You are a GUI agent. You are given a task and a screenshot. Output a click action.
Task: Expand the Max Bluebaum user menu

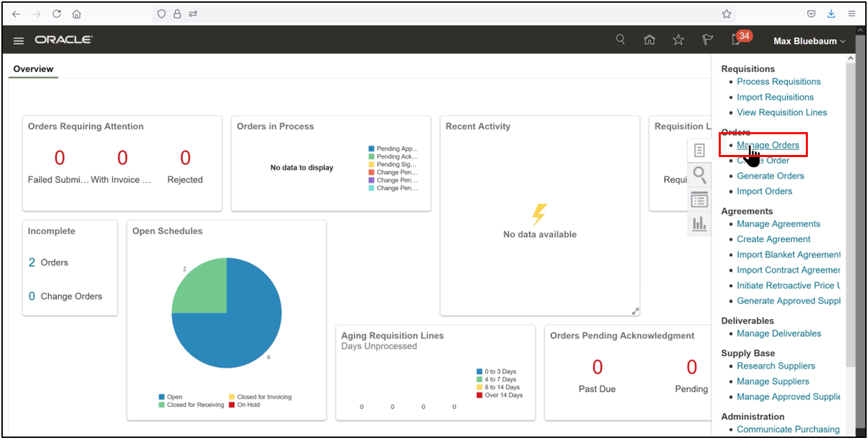point(809,40)
